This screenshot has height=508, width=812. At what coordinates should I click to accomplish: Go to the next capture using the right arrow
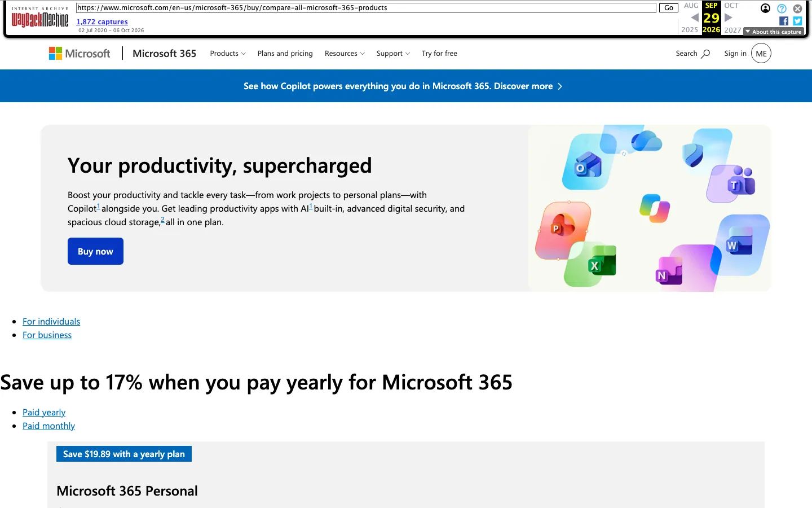728,17
